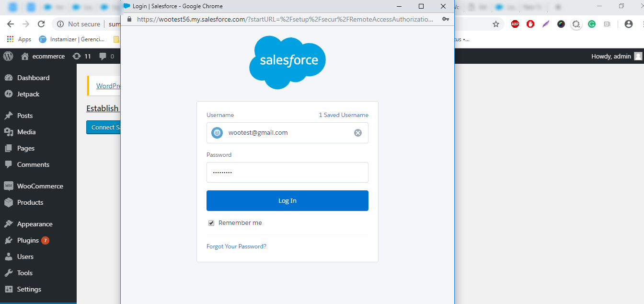Image resolution: width=644 pixels, height=304 pixels.
Task: Open Comments in WordPress sidebar
Action: pos(33,164)
